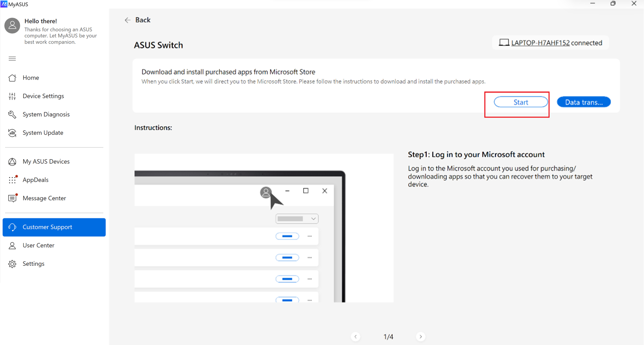Click the AppDeals grid icon
Viewport: 644px width, 345px height.
(x=13, y=180)
